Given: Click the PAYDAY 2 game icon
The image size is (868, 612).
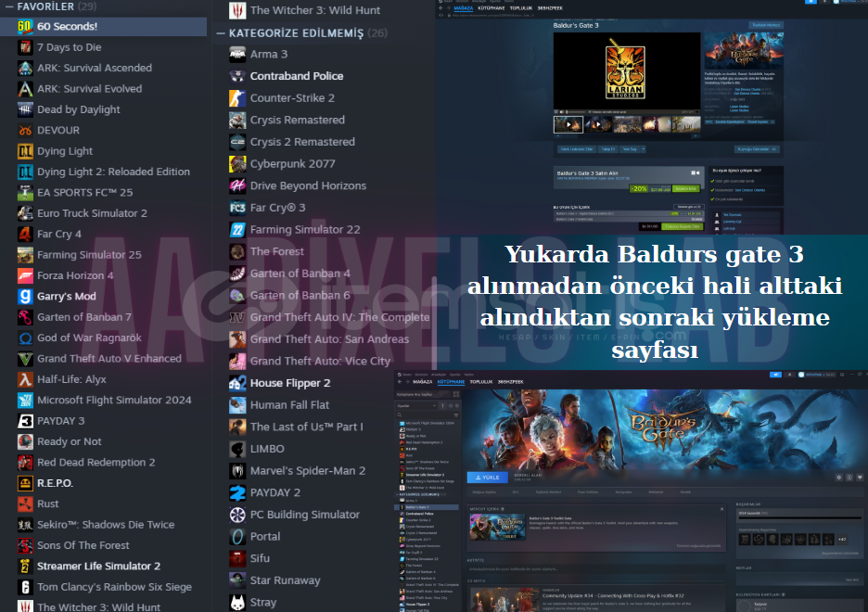Looking at the screenshot, I should [237, 492].
